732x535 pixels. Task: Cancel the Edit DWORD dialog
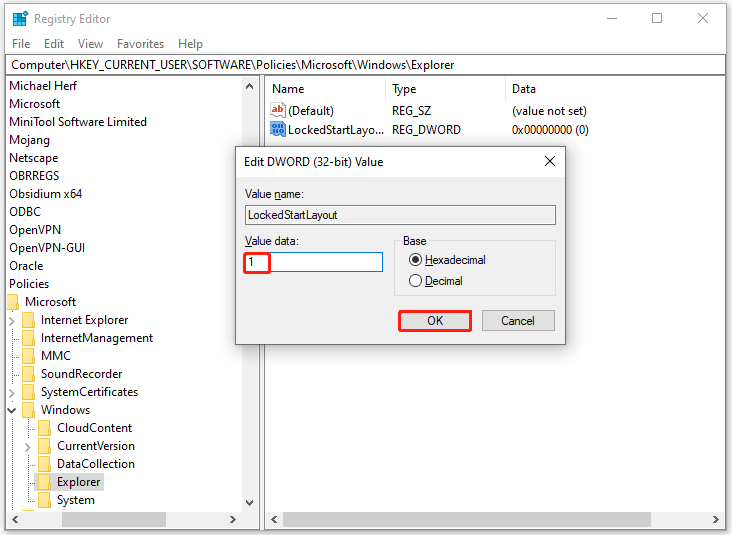click(x=518, y=321)
